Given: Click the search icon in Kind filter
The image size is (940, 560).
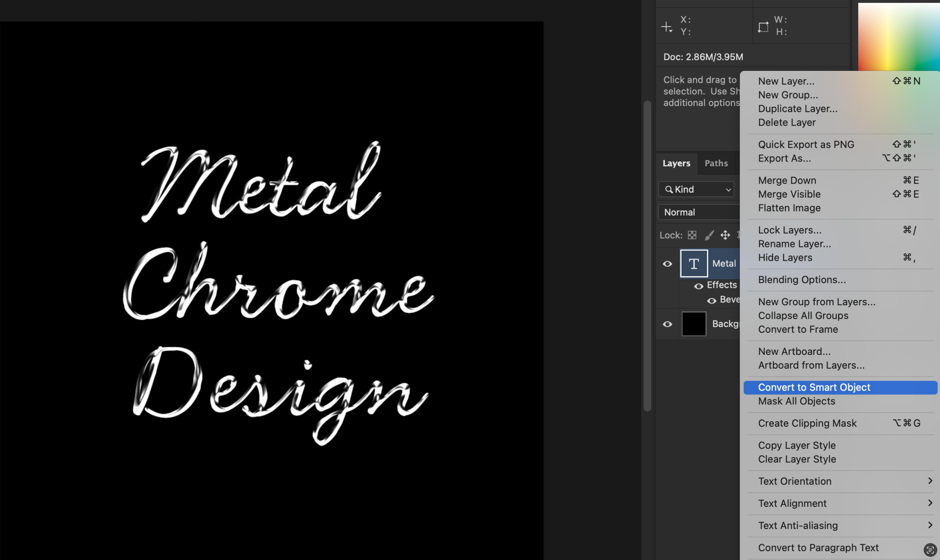Looking at the screenshot, I should [669, 189].
